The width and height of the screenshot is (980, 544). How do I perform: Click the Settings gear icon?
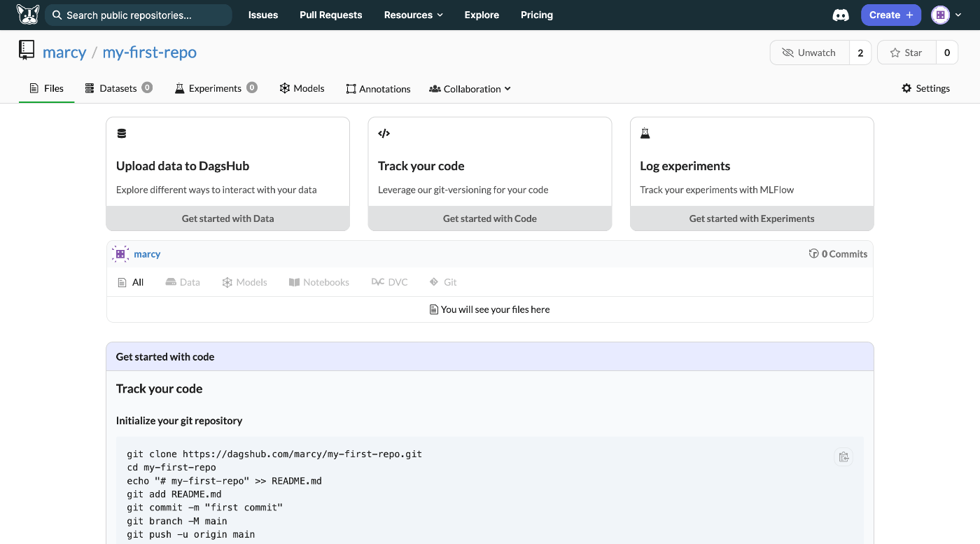coord(906,88)
